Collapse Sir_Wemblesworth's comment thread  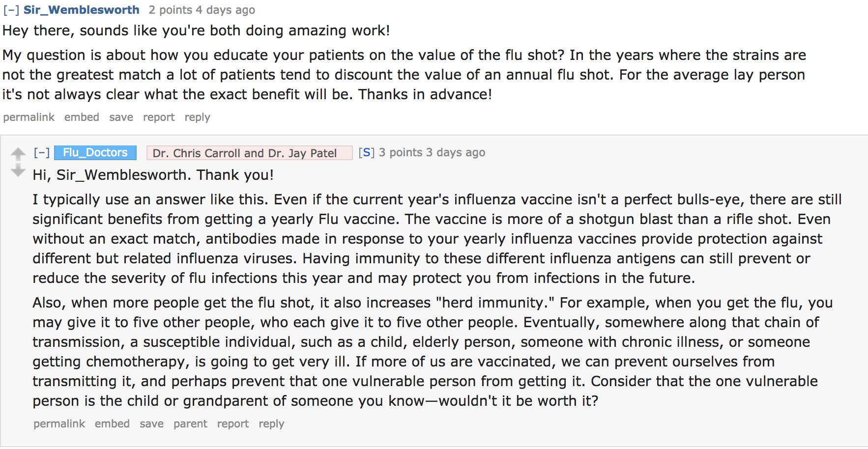(x=11, y=10)
